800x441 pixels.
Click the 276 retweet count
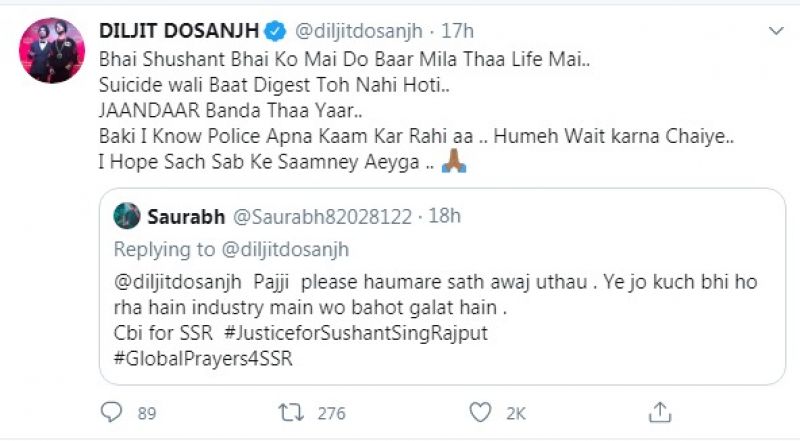click(332, 411)
